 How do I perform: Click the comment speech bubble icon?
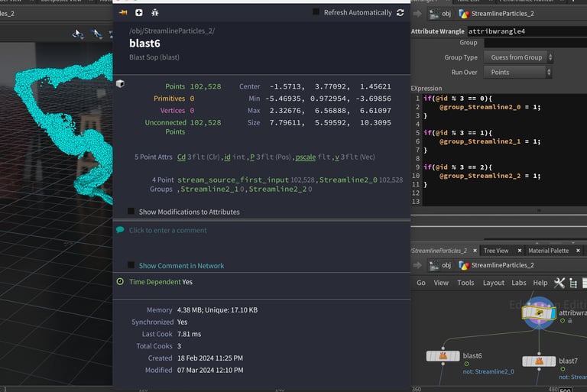pos(120,230)
